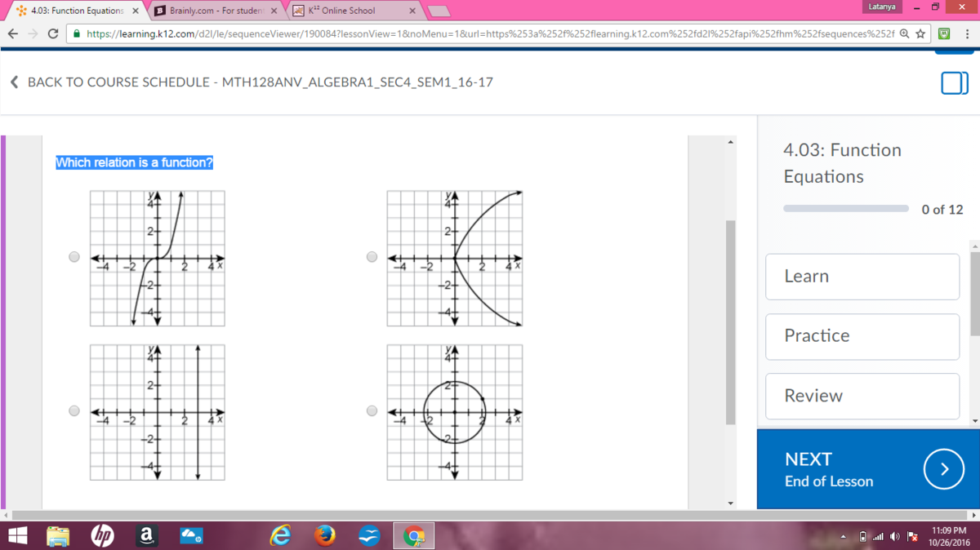Click the '0 of 12' progress text
The width and height of the screenshot is (980, 550).
coord(942,210)
